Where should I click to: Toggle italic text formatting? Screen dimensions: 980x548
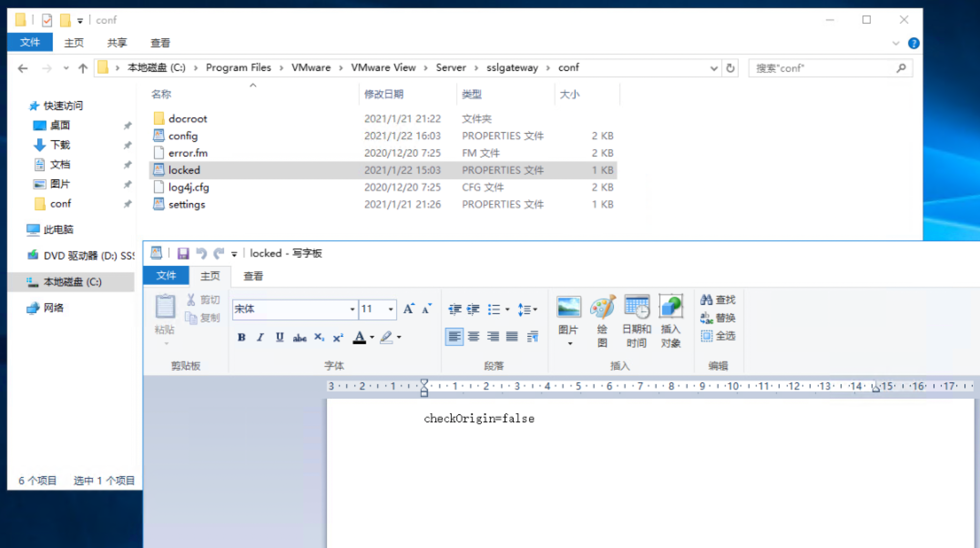click(260, 337)
